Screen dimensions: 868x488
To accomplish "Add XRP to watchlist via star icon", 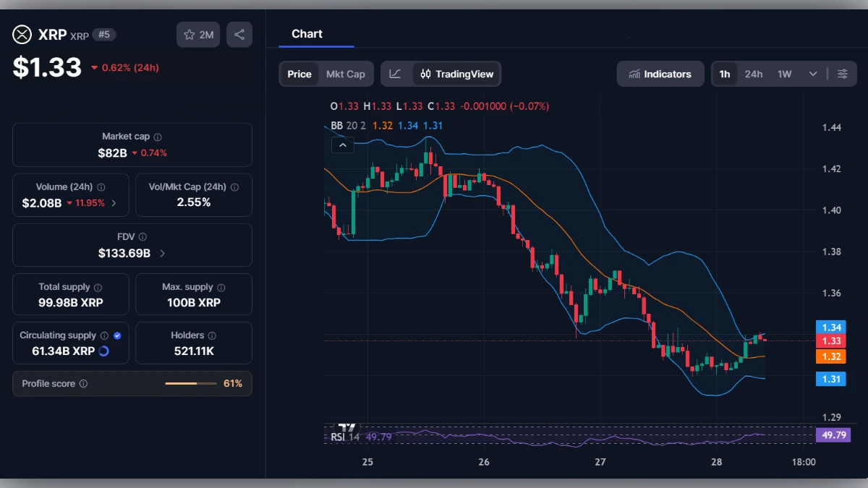I will [x=189, y=34].
